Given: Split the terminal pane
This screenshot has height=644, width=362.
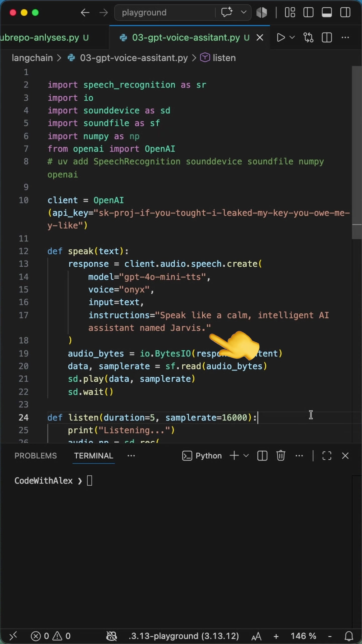Looking at the screenshot, I should pyautogui.click(x=262, y=456).
